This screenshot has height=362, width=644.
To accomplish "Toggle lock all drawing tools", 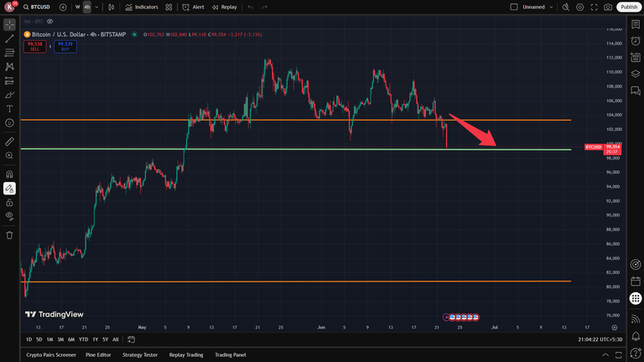I will click(9, 203).
